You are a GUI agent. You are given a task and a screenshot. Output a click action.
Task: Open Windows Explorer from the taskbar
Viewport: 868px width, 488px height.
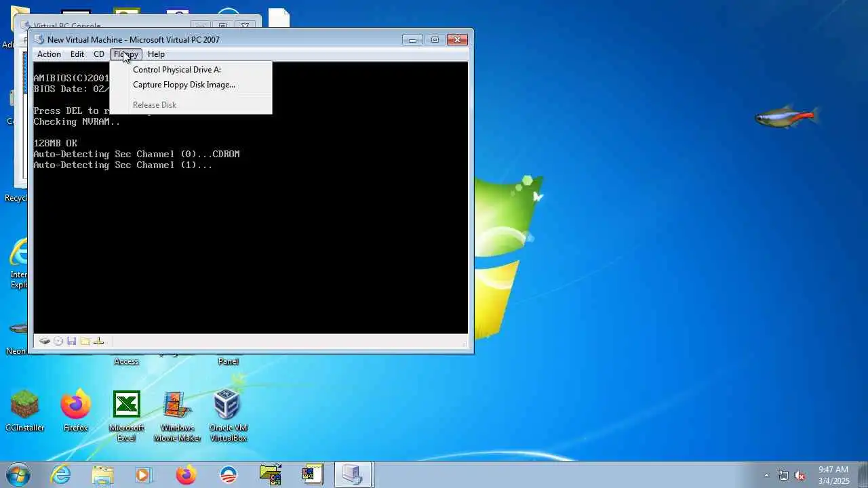point(102,474)
